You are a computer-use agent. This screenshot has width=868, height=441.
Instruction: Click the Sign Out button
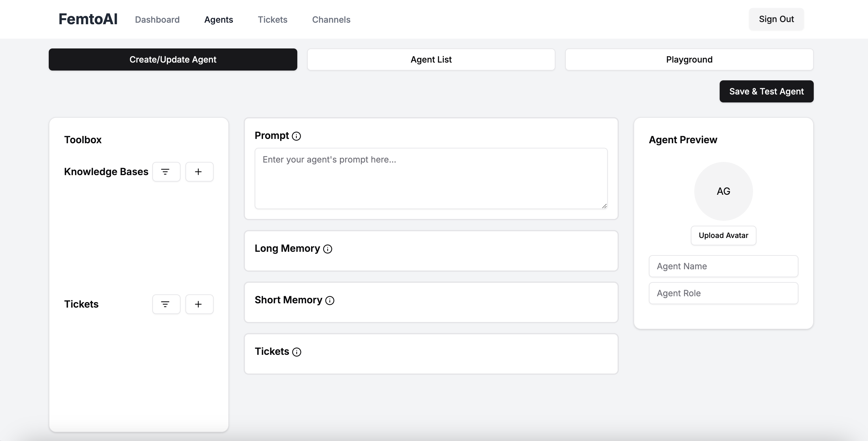coord(776,19)
